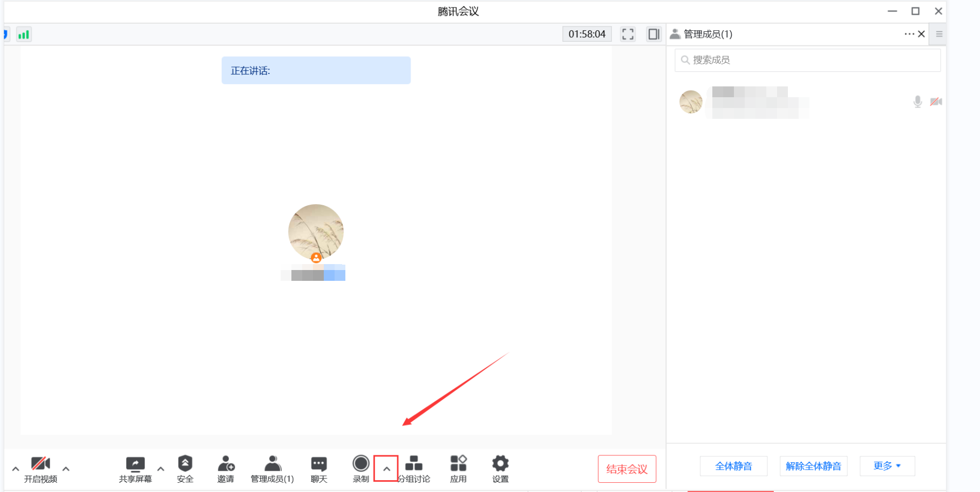
Task: Click the 正在讲话 speaking banner
Action: click(x=316, y=70)
